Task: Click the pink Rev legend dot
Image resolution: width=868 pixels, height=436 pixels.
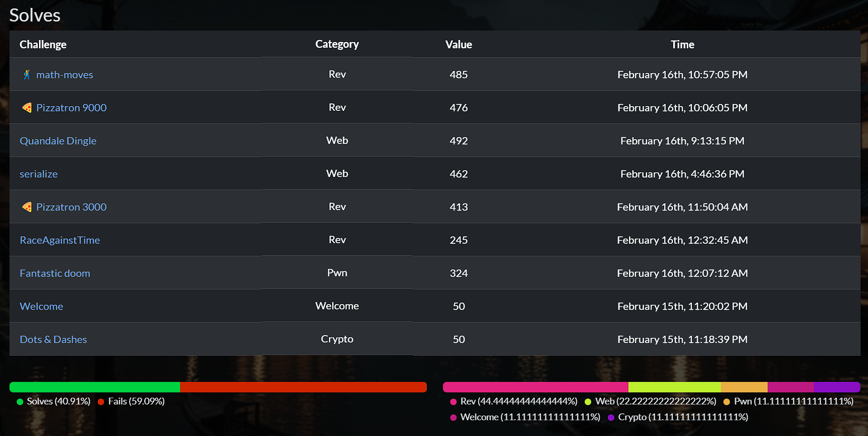Action: tap(453, 402)
